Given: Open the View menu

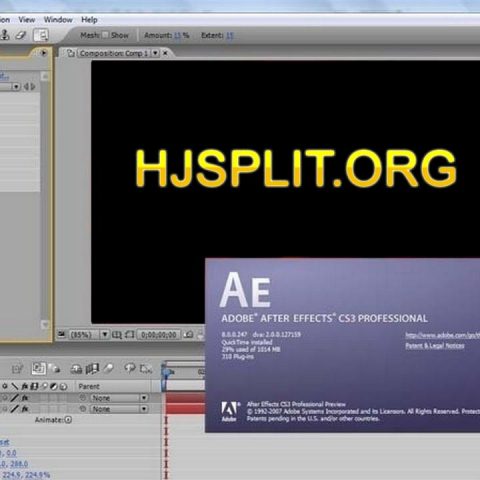Looking at the screenshot, I should click(27, 20).
